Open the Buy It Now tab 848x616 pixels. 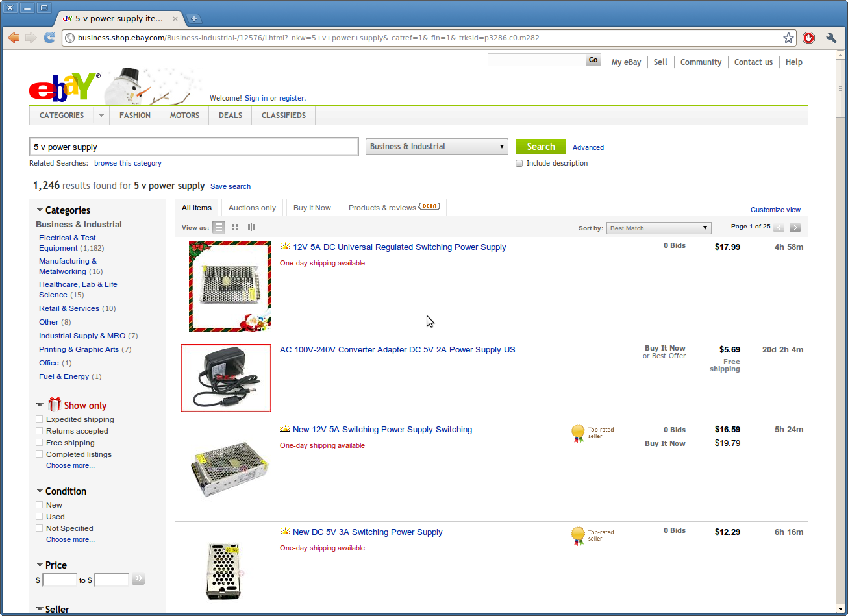click(x=312, y=207)
